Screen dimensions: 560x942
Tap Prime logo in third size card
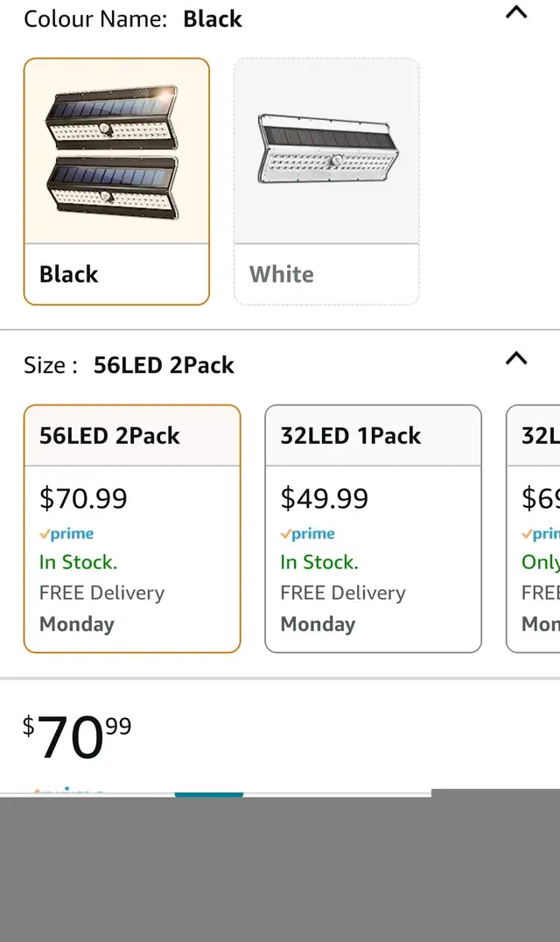pyautogui.click(x=542, y=534)
